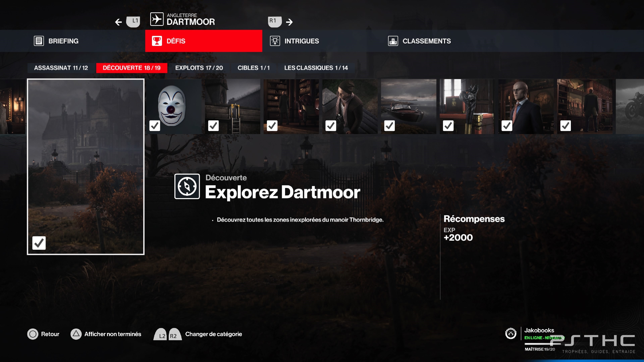Click Changer de catégorie
The height and width of the screenshot is (362, 644).
[213, 334]
